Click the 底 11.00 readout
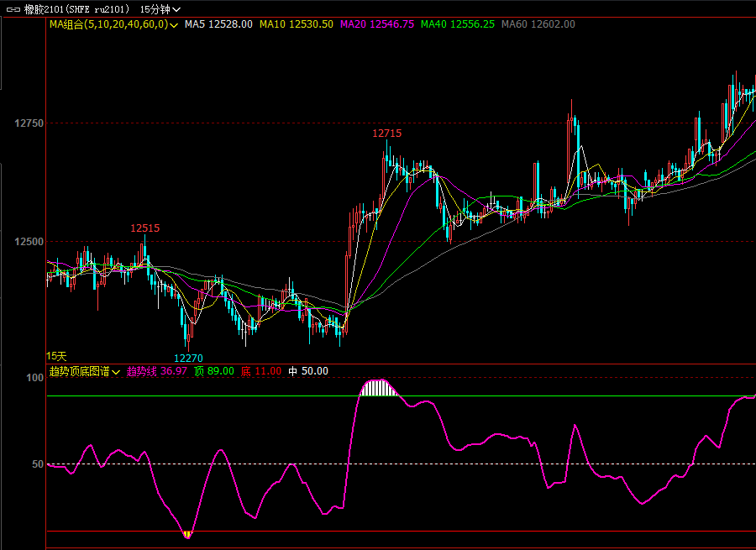The height and width of the screenshot is (550, 756). pos(261,371)
